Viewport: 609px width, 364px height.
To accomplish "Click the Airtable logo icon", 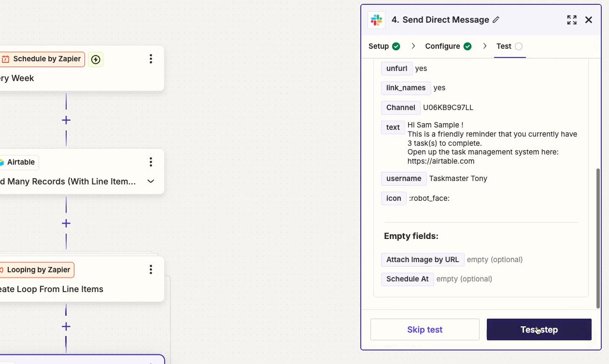I will pos(2,162).
